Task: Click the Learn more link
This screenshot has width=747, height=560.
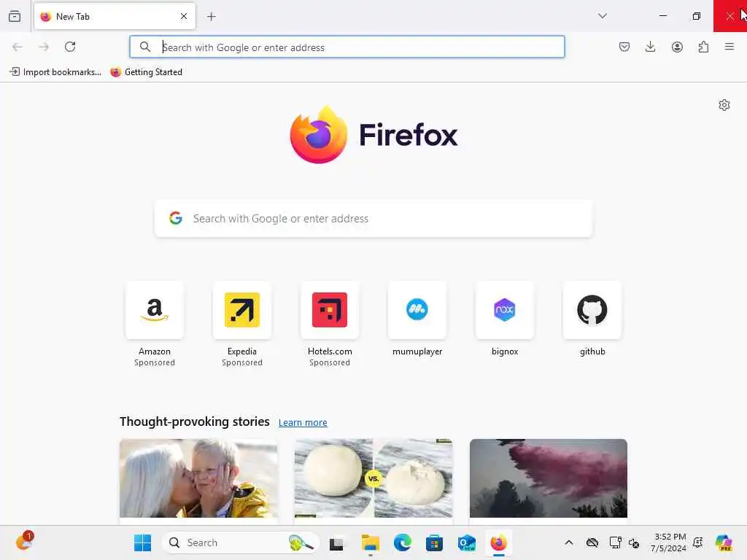Action: (303, 422)
